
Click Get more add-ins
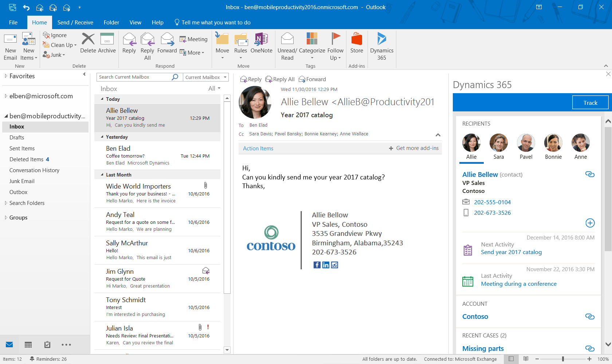[x=414, y=148]
